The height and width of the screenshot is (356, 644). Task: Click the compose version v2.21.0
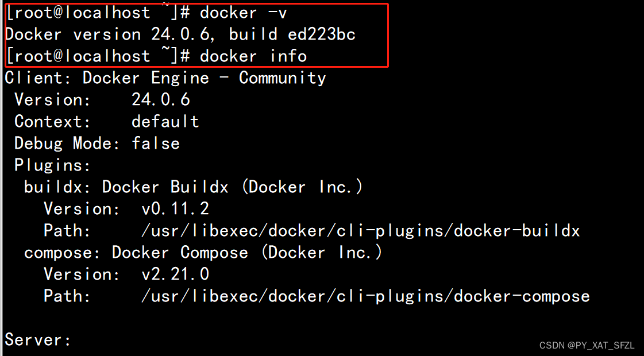point(175,274)
